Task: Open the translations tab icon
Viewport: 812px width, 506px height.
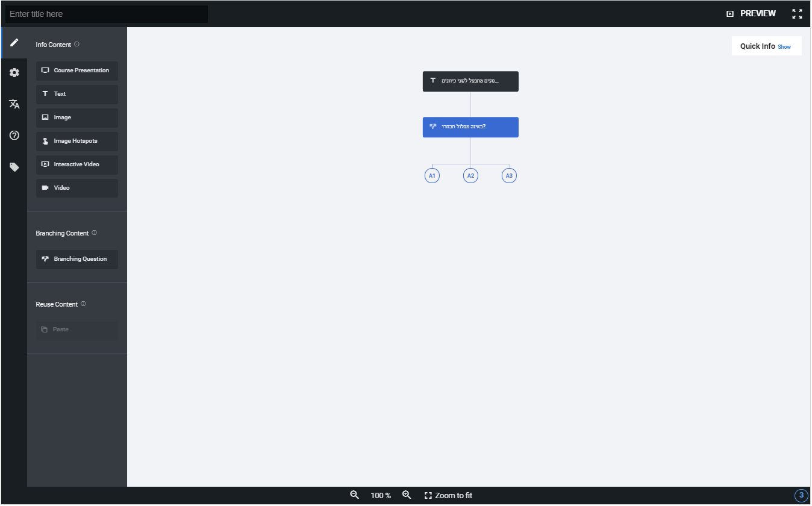Action: point(14,104)
